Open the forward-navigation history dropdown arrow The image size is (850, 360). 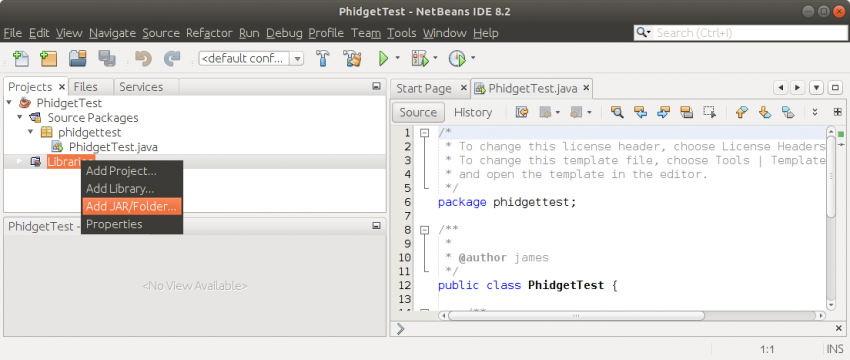pos(589,112)
